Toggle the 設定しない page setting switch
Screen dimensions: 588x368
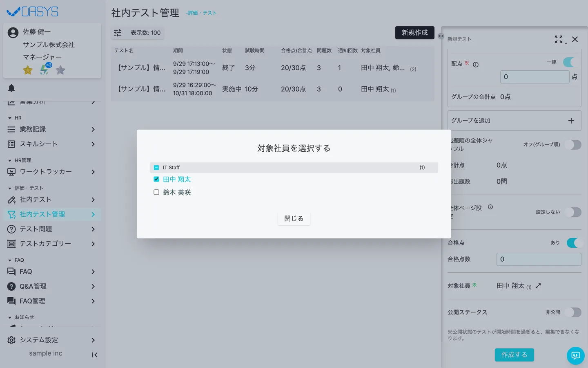(573, 212)
